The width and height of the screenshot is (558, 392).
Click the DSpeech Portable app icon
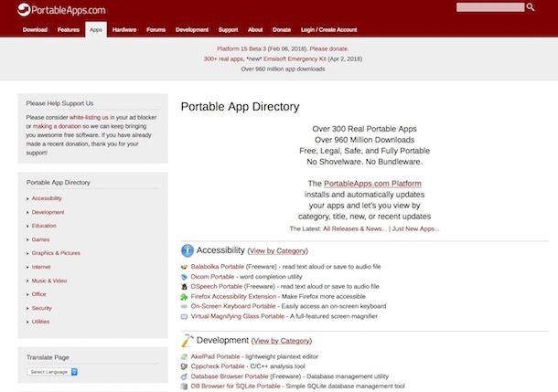[x=184, y=286]
